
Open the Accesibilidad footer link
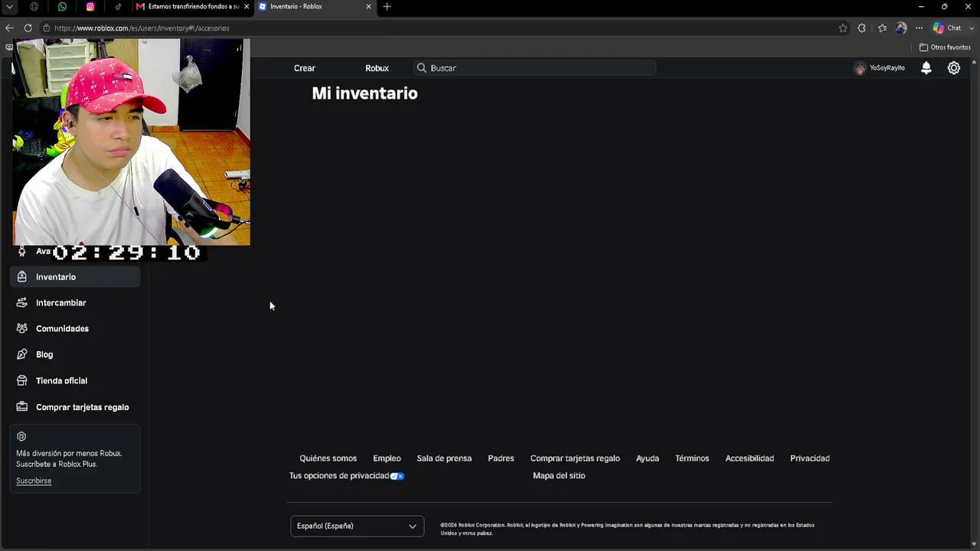(750, 458)
